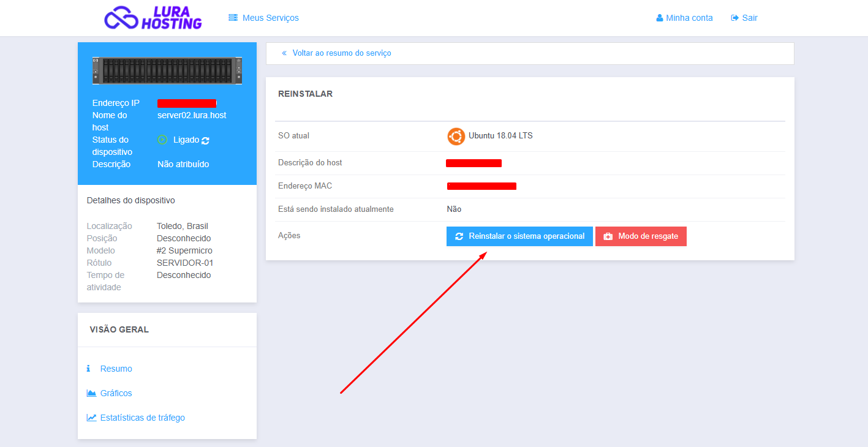Click the Descrição do host label

310,162
